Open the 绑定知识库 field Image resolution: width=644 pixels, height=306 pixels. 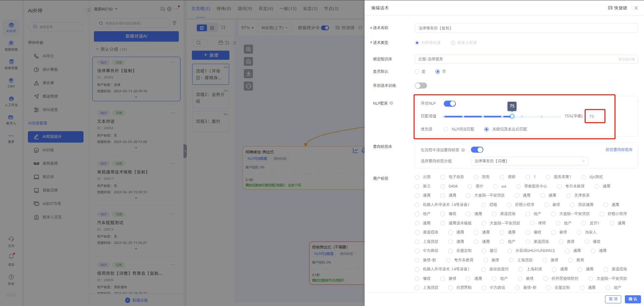coord(526,59)
